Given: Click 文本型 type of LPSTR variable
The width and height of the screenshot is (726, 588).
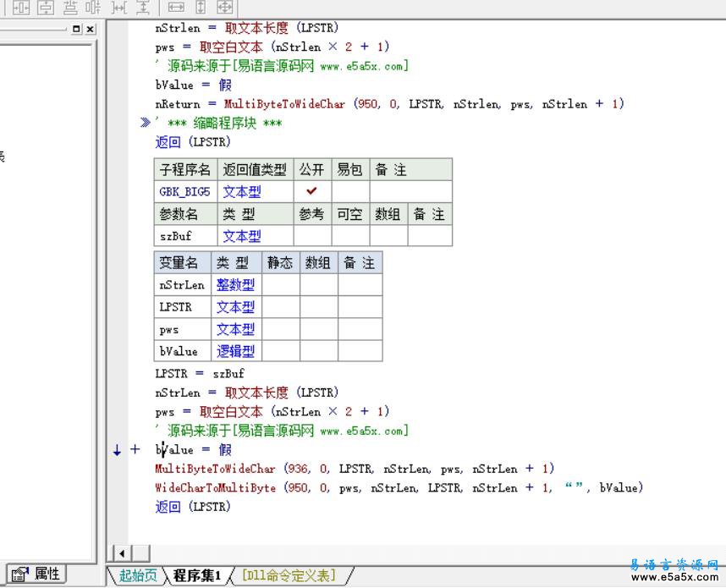Looking at the screenshot, I should [x=236, y=306].
